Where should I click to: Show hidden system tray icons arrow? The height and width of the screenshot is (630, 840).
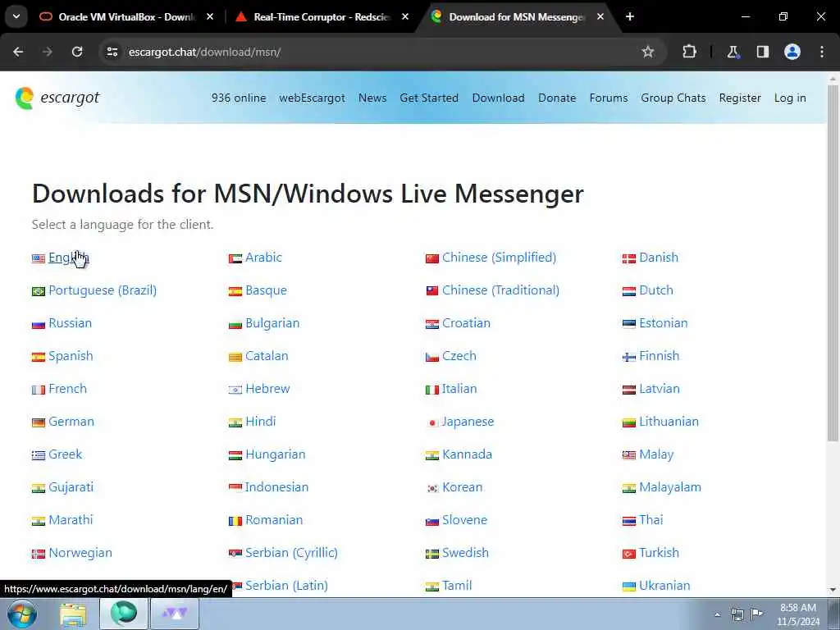pyautogui.click(x=717, y=614)
